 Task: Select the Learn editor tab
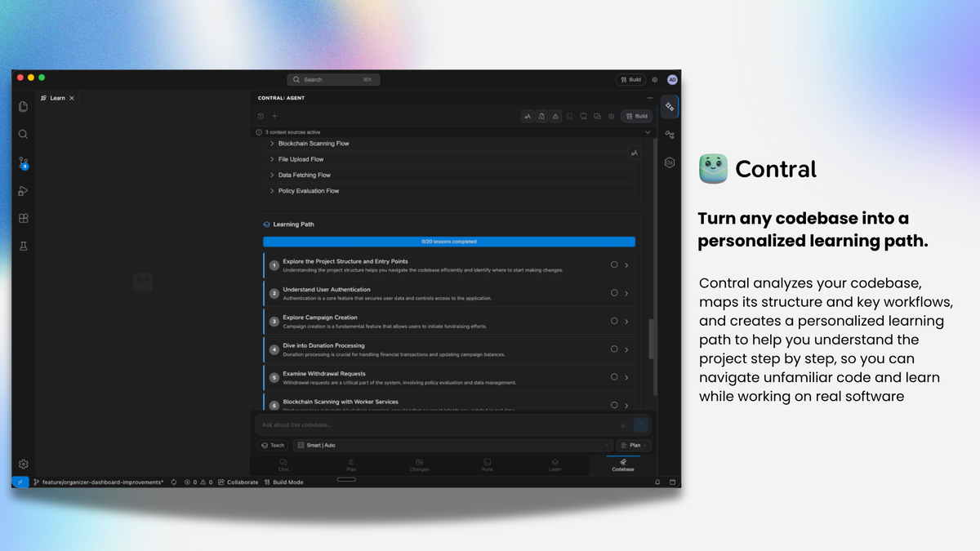click(x=56, y=98)
